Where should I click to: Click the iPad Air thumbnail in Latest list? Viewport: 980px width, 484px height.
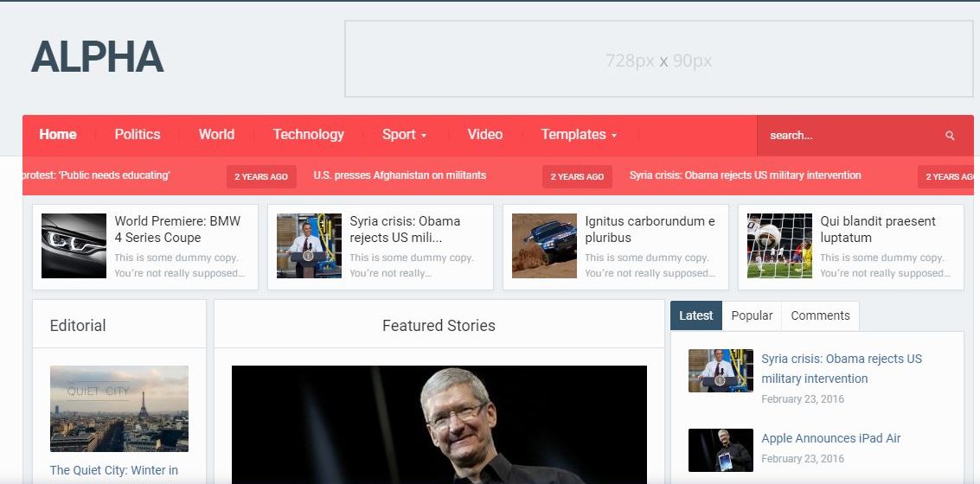[721, 449]
